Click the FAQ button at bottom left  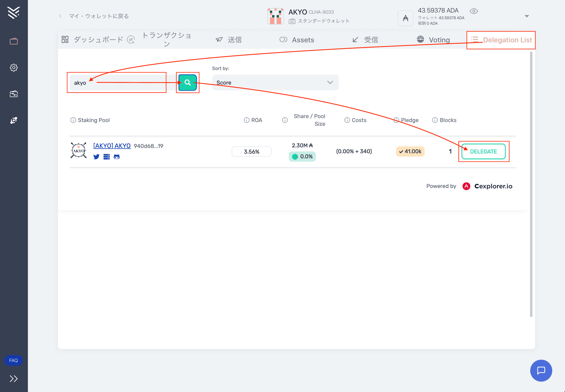[13, 360]
